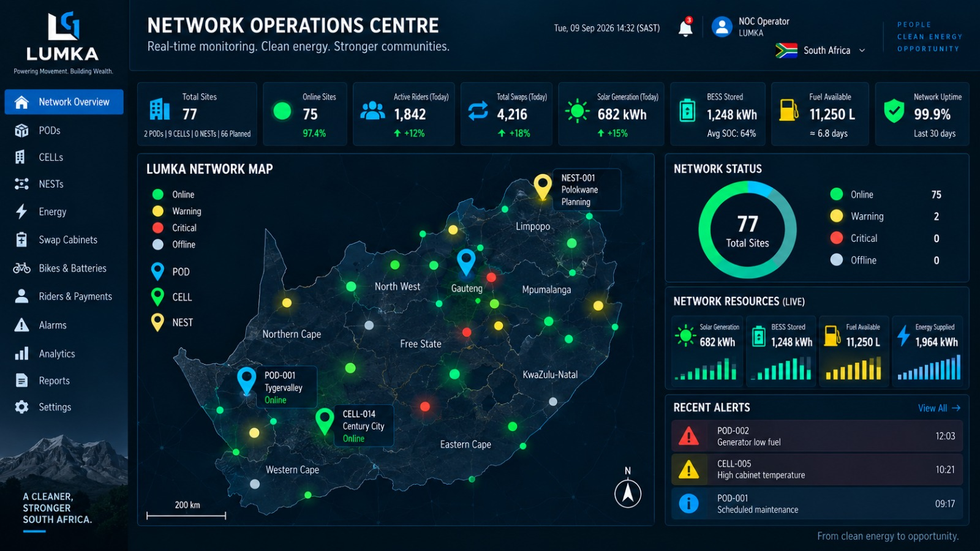The height and width of the screenshot is (551, 980).
Task: Click the BESS Stored battery icon card
Action: click(x=687, y=110)
